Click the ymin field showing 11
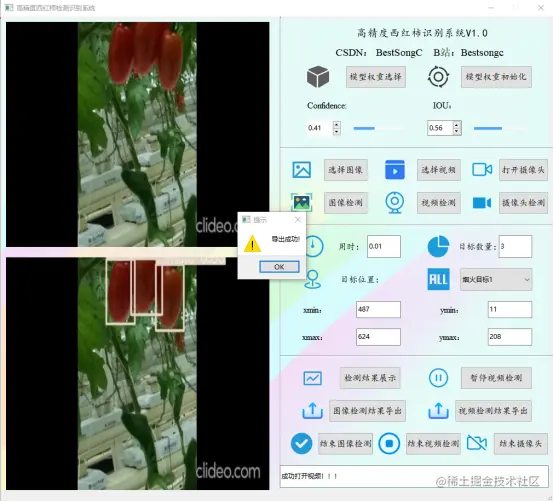554x502 pixels. tap(509, 309)
